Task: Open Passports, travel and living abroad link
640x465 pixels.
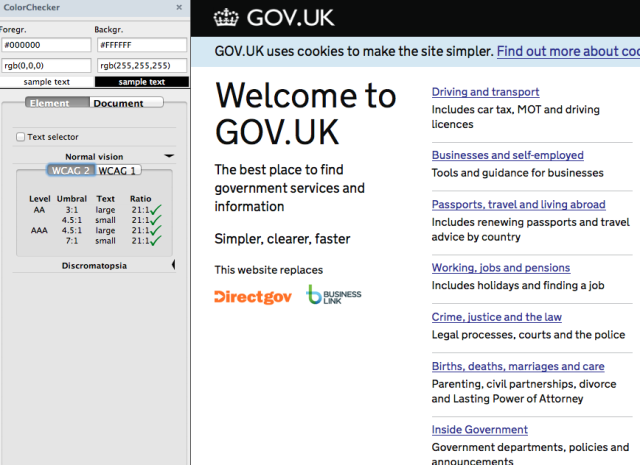Action: point(518,204)
